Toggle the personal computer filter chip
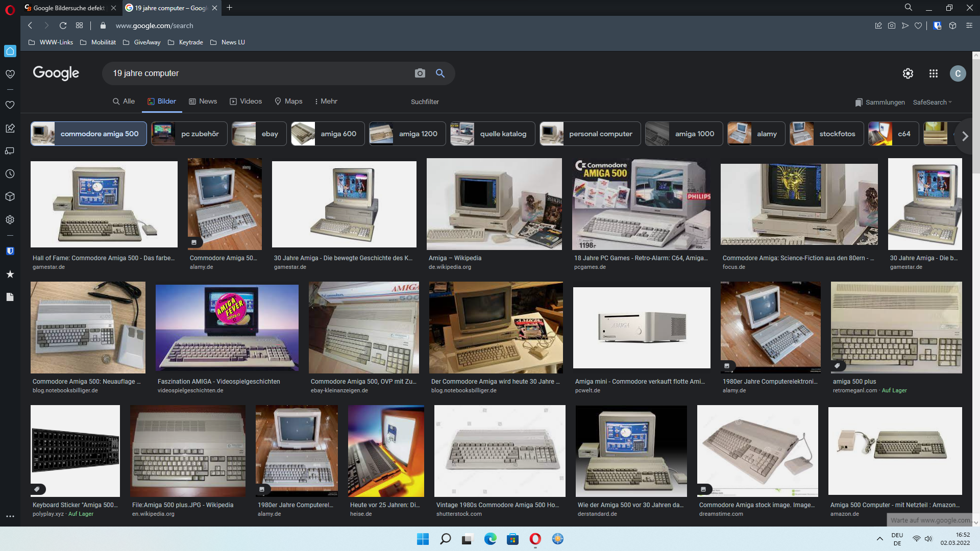Screen dimensions: 980x551 (x=590, y=134)
